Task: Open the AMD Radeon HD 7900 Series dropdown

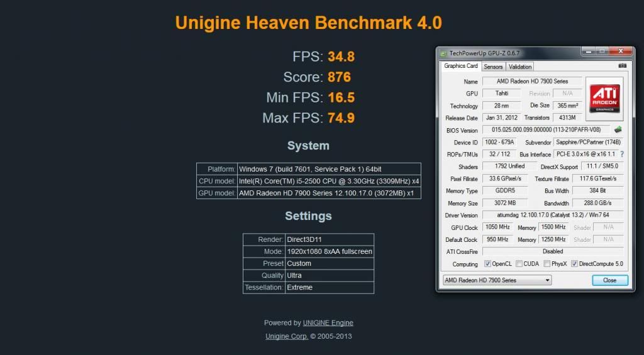Action: pyautogui.click(x=497, y=280)
